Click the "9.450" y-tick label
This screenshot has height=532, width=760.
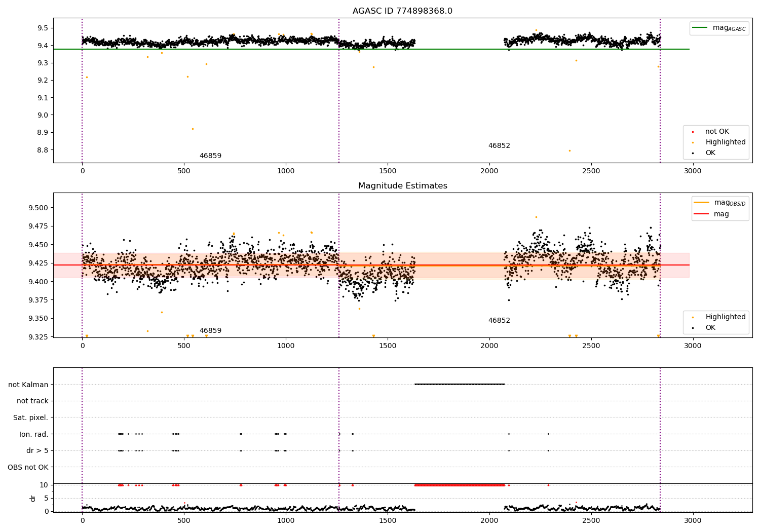39,245
